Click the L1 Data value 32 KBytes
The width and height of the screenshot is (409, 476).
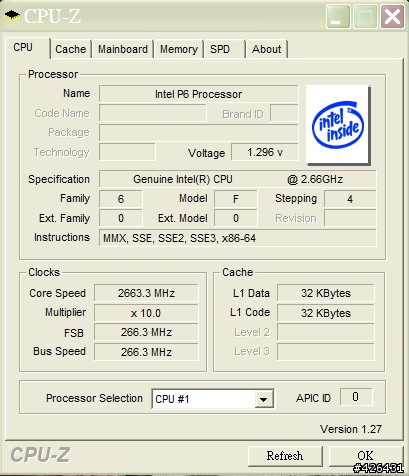[326, 293]
